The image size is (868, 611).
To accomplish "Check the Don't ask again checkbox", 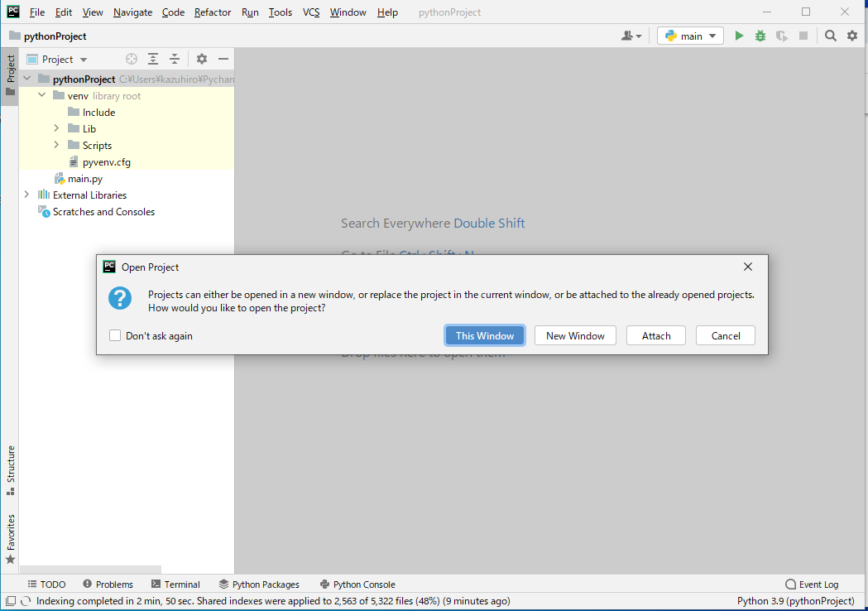I will (x=115, y=335).
